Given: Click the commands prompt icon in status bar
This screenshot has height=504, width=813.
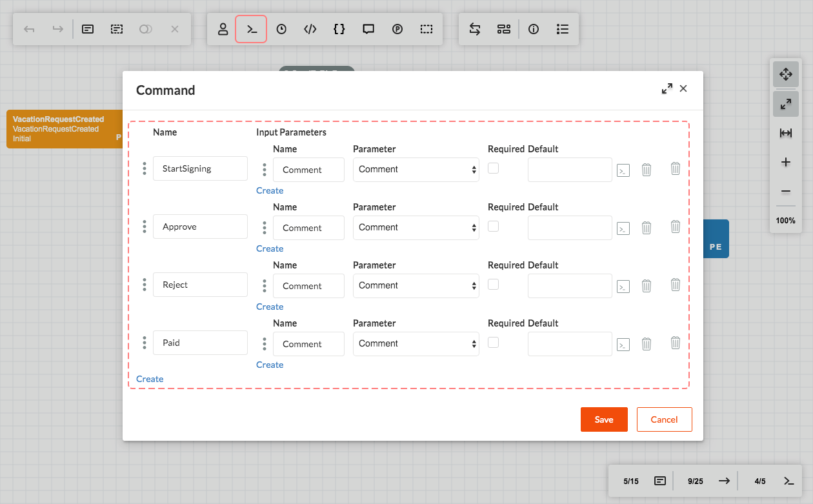Looking at the screenshot, I should click(x=788, y=481).
